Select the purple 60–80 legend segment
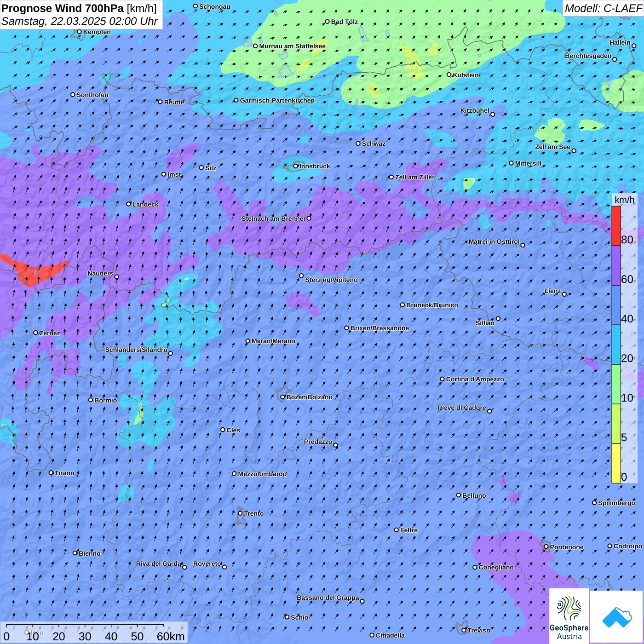 [x=616, y=265]
